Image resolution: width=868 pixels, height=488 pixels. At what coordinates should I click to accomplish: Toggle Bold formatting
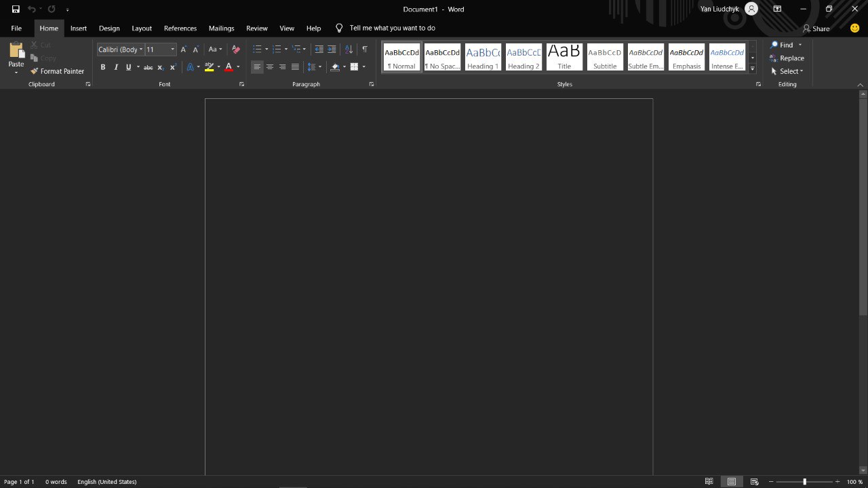pos(103,67)
